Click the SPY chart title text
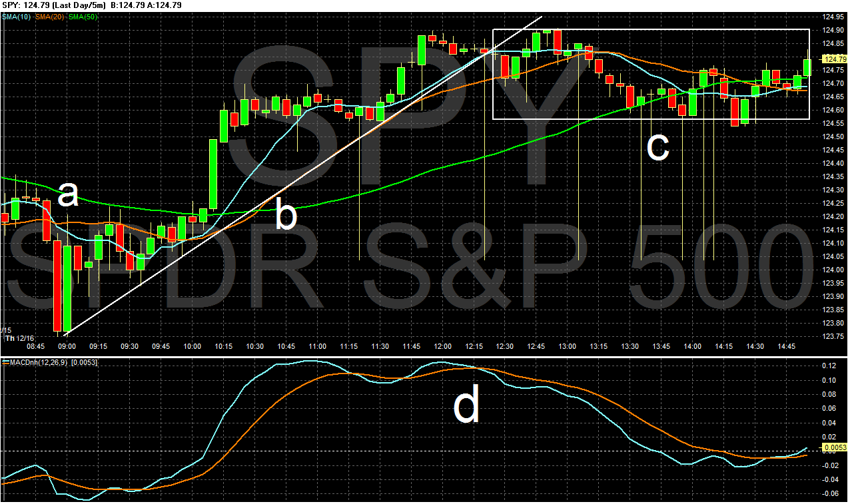Screen dimensions: 848x504 91,5
